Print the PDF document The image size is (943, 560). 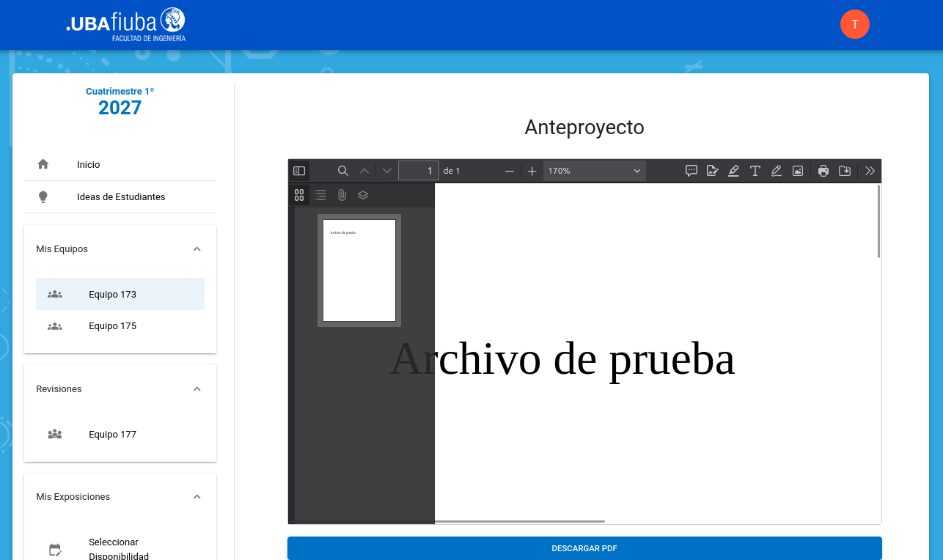point(823,171)
